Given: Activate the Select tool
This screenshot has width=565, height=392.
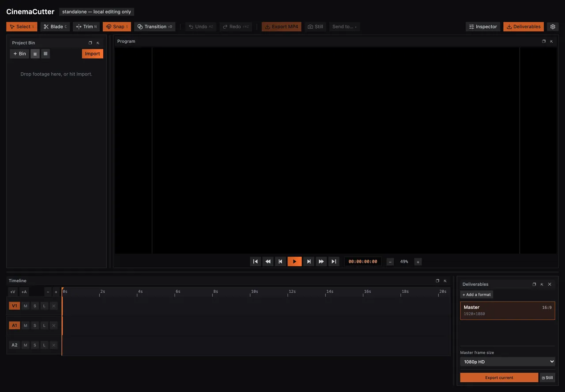Looking at the screenshot, I should point(22,26).
